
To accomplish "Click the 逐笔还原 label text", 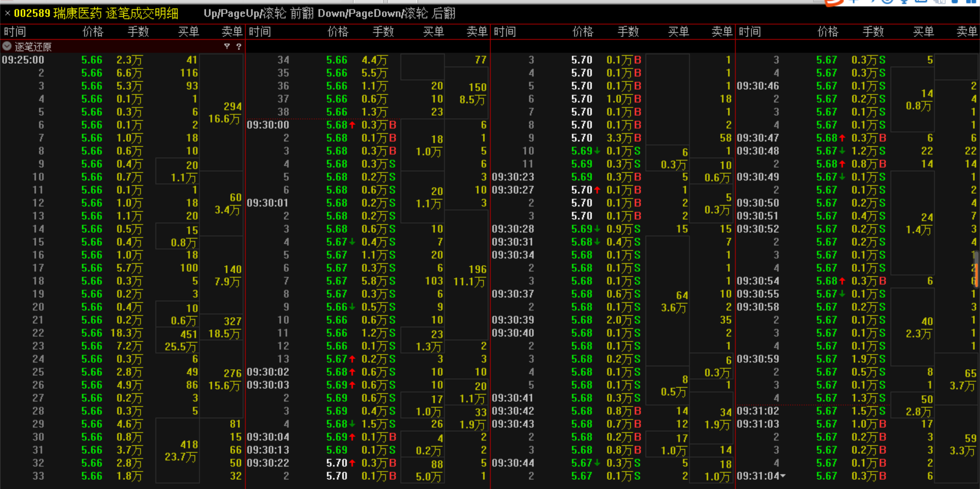I will [x=33, y=47].
